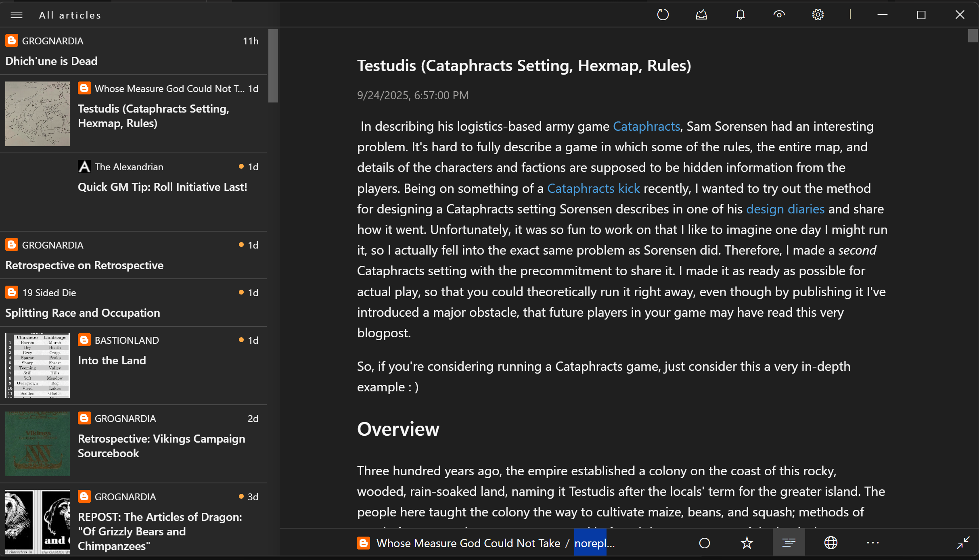Click the 19 Sided Die feed name

click(x=49, y=293)
